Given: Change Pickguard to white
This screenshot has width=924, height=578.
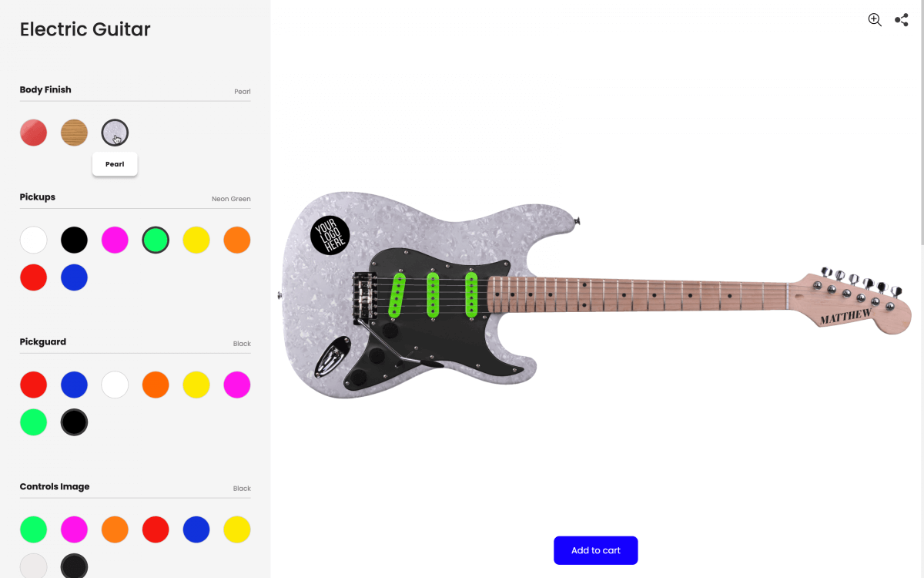Looking at the screenshot, I should coord(115,385).
